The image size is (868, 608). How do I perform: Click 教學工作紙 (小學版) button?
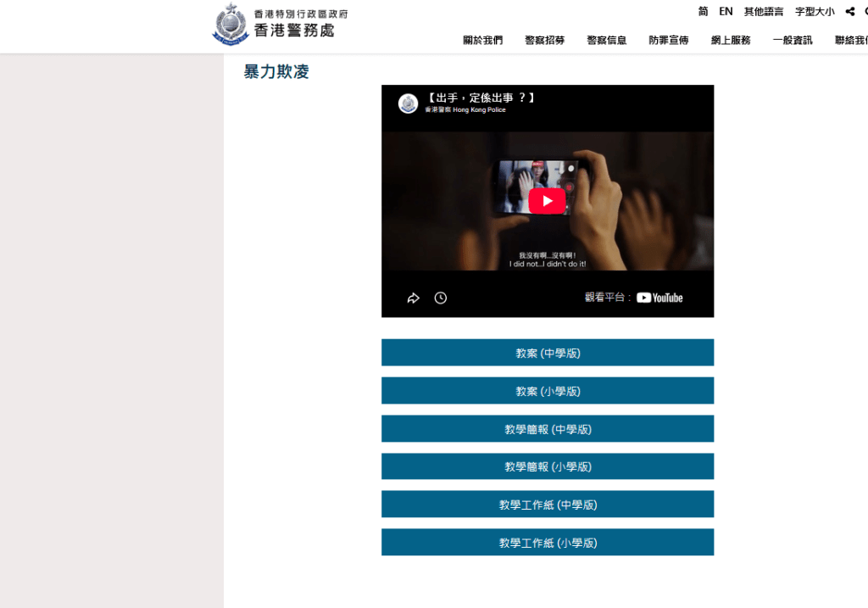tap(548, 543)
